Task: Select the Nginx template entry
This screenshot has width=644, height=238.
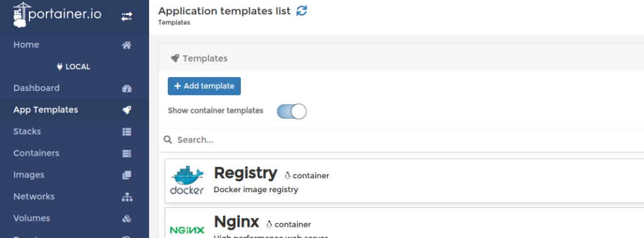Action: point(404,223)
